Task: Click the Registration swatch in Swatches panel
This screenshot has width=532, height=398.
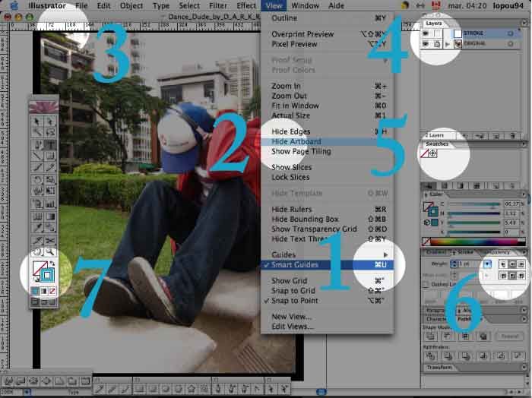Action: 432,153
